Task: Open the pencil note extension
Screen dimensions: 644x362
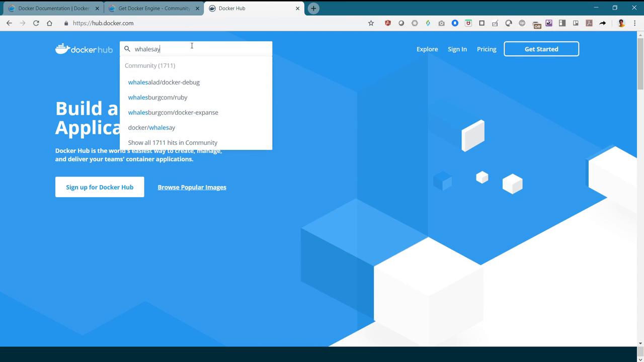Action: coord(495,23)
